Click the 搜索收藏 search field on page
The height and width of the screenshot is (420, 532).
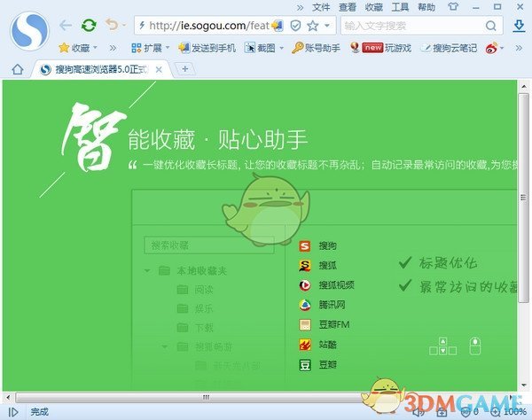tap(209, 245)
